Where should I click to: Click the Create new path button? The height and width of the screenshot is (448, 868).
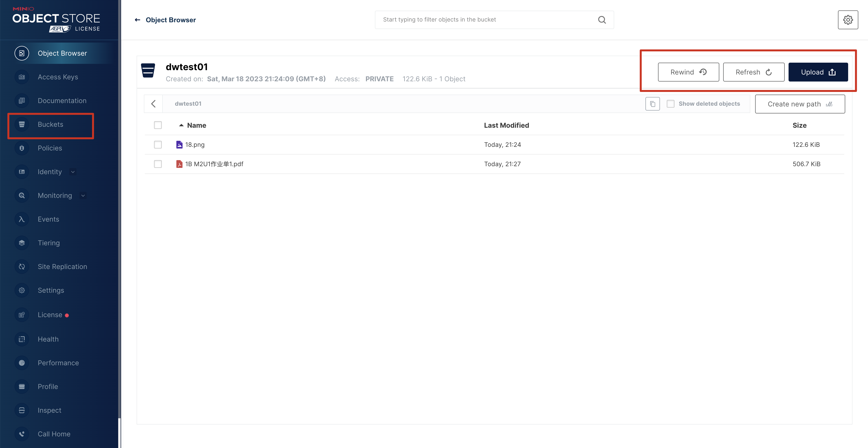pos(800,104)
